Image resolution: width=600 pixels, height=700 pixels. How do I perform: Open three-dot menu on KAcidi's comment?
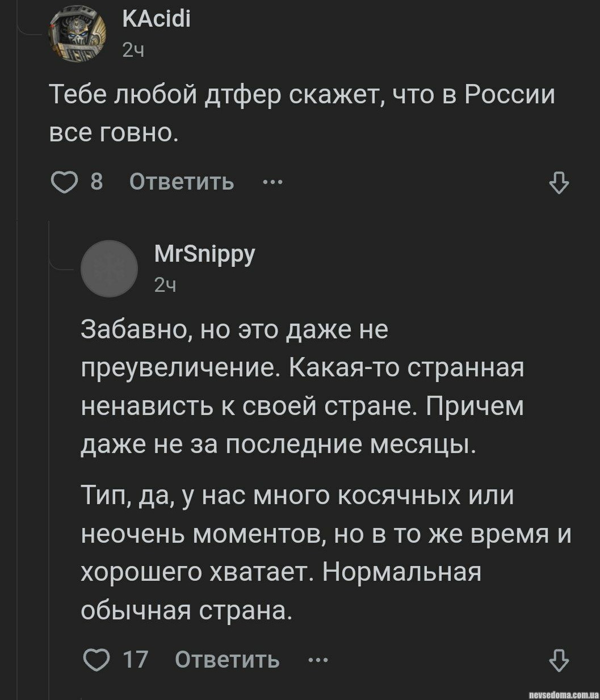click(272, 183)
